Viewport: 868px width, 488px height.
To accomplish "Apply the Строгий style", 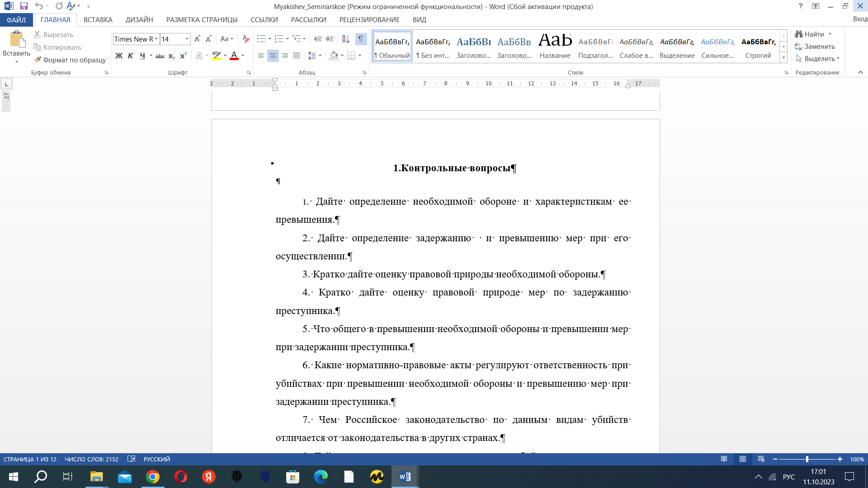I will [x=758, y=47].
